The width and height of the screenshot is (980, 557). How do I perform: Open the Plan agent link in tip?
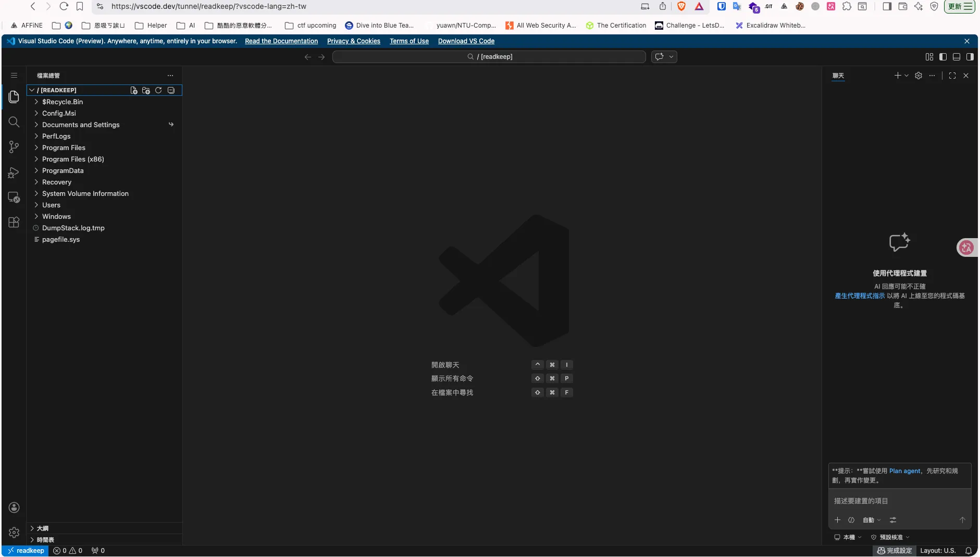[904, 471]
